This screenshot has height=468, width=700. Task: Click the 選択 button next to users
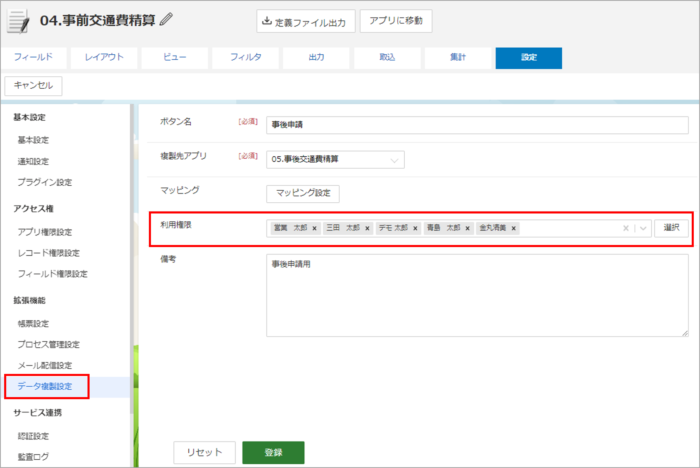[671, 228]
